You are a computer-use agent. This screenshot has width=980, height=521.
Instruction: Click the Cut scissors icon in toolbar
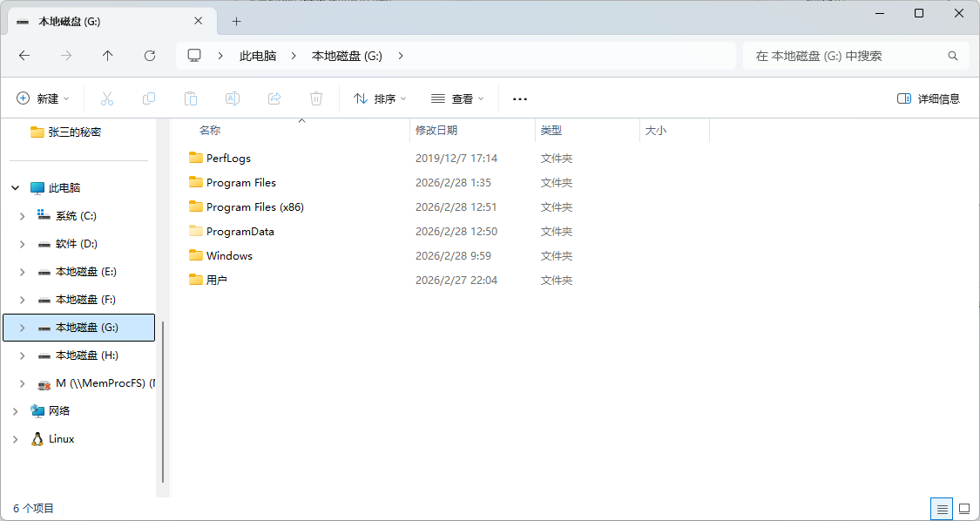tap(107, 98)
